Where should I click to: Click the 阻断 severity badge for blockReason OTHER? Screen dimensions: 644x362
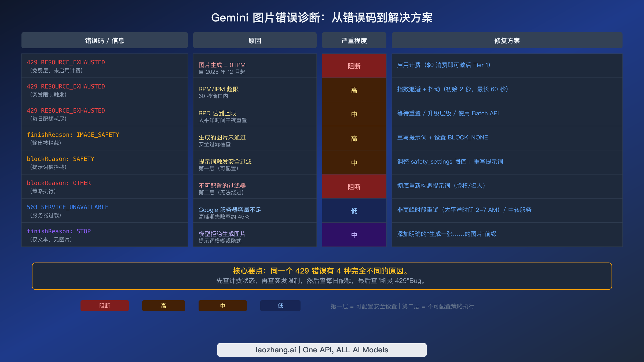(354, 186)
